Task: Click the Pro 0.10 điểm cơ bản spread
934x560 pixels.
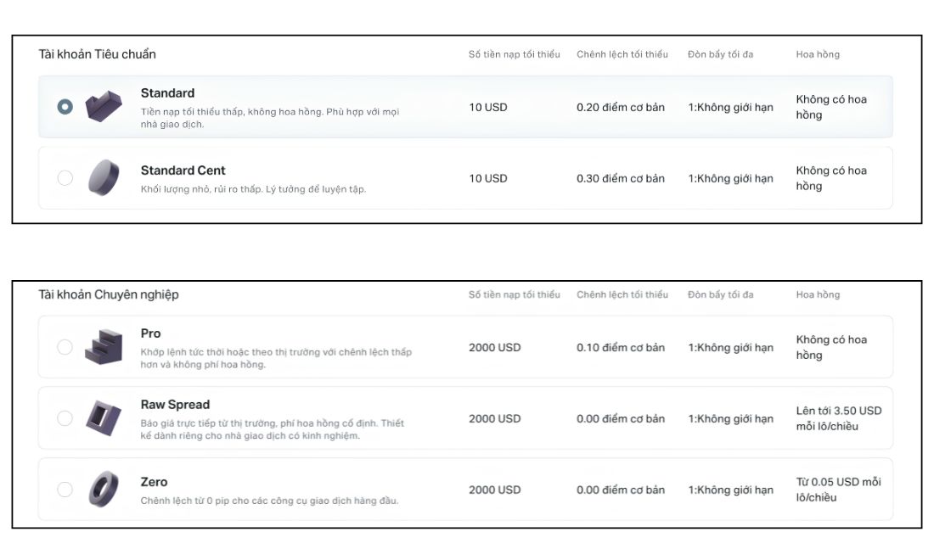Action: point(620,348)
